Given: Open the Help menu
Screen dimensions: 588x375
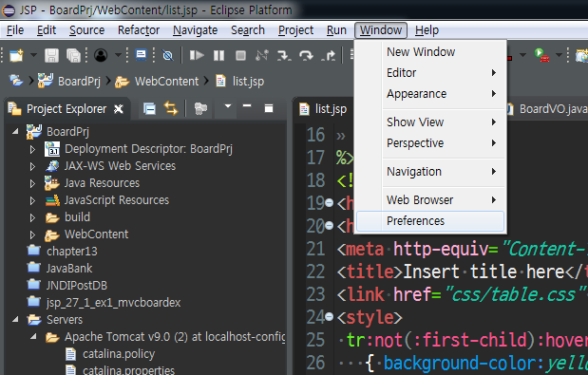Looking at the screenshot, I should (x=427, y=30).
